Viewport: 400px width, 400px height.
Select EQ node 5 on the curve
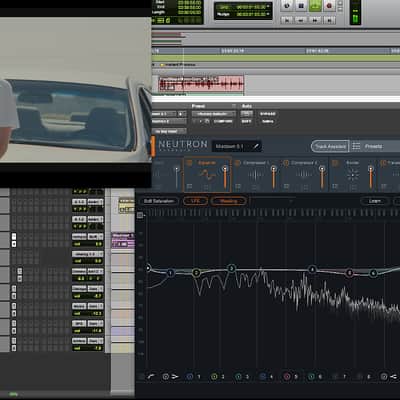coord(349,273)
